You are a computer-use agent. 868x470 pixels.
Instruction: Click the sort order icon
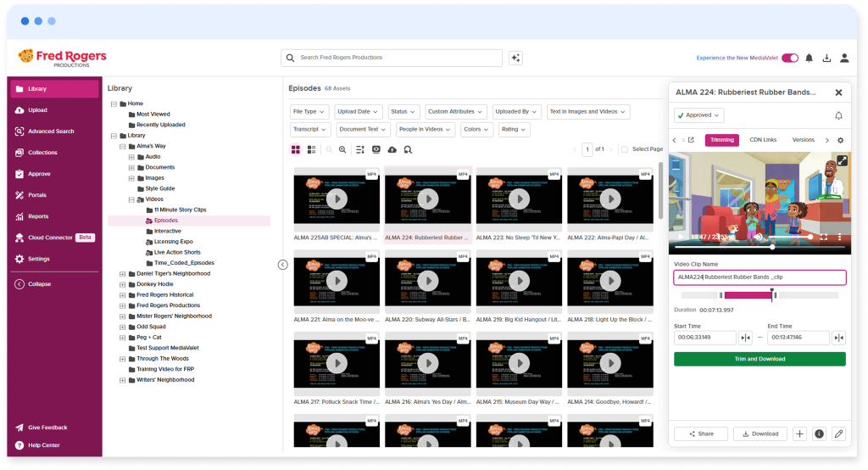tap(359, 149)
